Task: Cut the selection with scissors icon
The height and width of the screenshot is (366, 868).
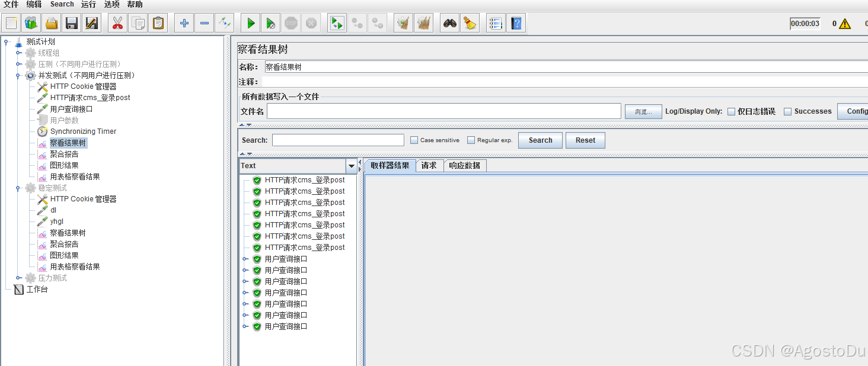Action: (118, 23)
